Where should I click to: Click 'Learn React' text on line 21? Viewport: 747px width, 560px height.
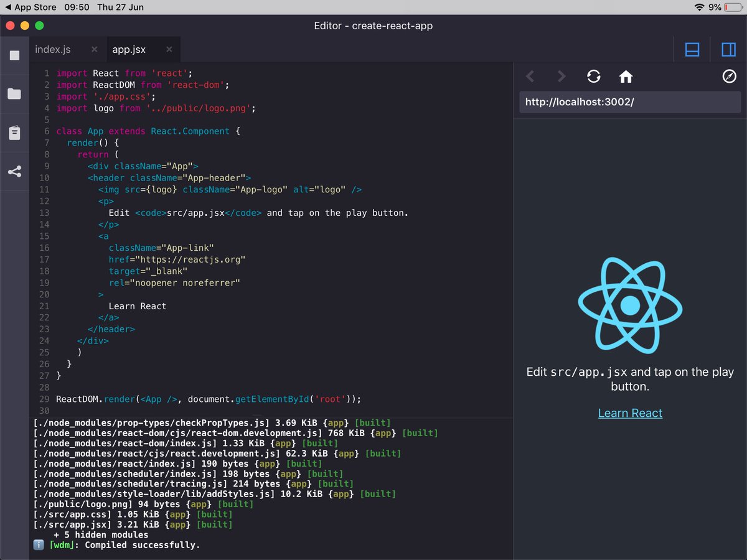click(138, 306)
